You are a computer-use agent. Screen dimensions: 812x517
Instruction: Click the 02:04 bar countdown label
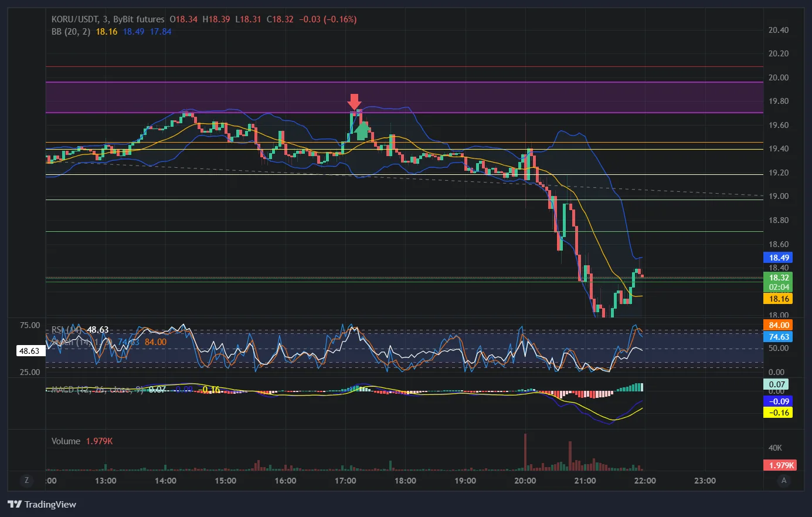pyautogui.click(x=779, y=287)
